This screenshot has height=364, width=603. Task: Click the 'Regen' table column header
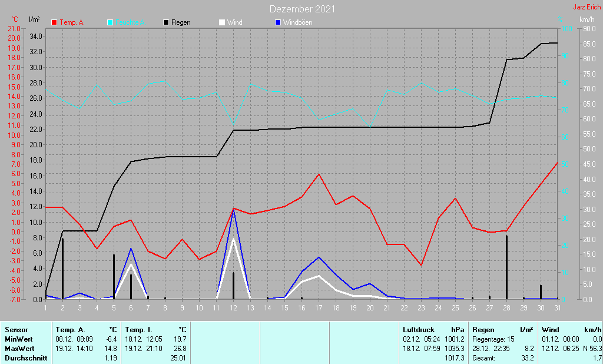[483, 330]
